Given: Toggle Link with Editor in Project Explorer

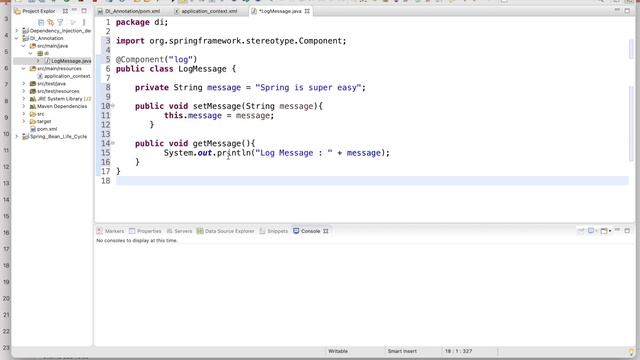Looking at the screenshot, I should coord(51,22).
